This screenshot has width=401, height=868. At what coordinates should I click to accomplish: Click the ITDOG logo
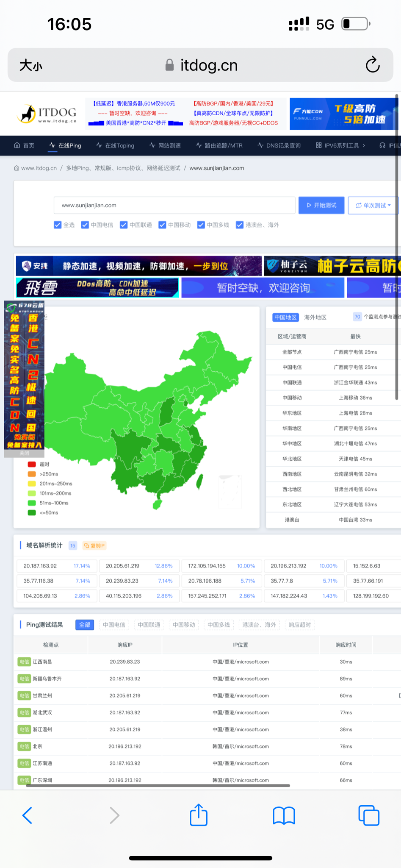tap(47, 114)
